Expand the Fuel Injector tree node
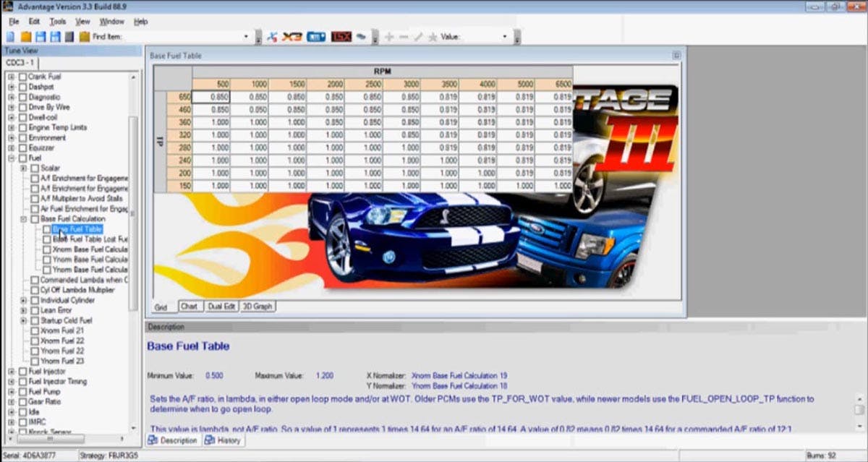The width and height of the screenshot is (868, 462). [x=12, y=372]
